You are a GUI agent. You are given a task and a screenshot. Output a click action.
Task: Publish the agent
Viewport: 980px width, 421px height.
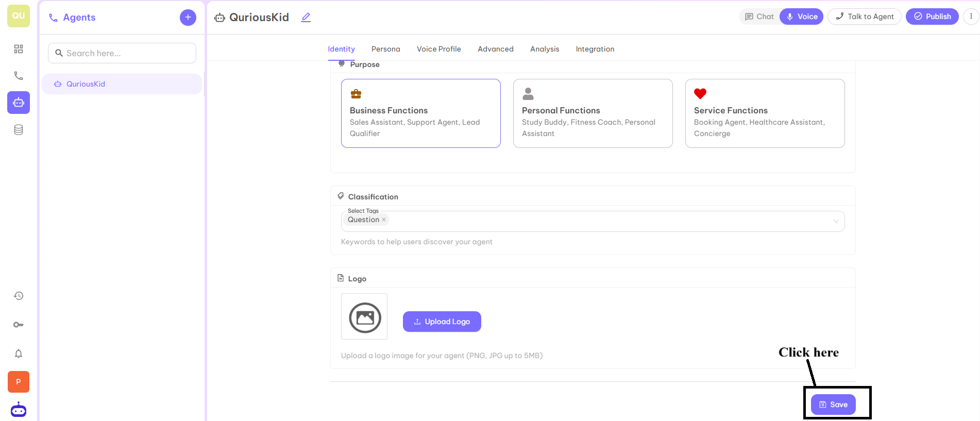pyautogui.click(x=933, y=16)
